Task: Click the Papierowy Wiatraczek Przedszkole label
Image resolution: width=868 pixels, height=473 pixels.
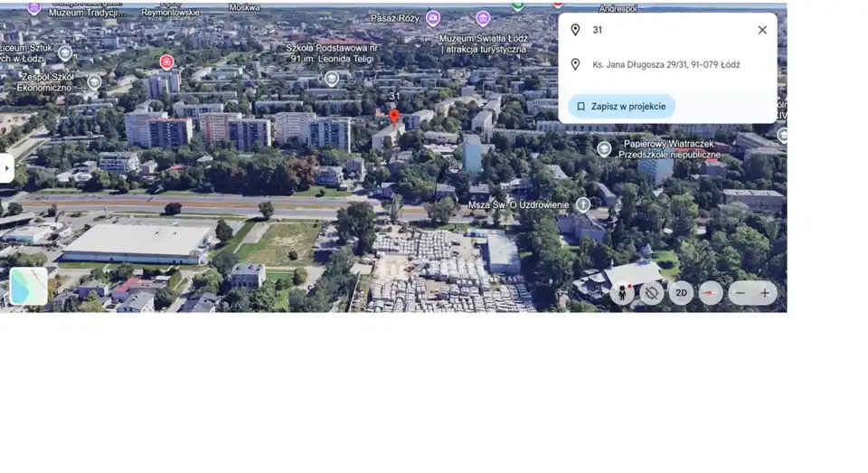Action: [x=669, y=149]
